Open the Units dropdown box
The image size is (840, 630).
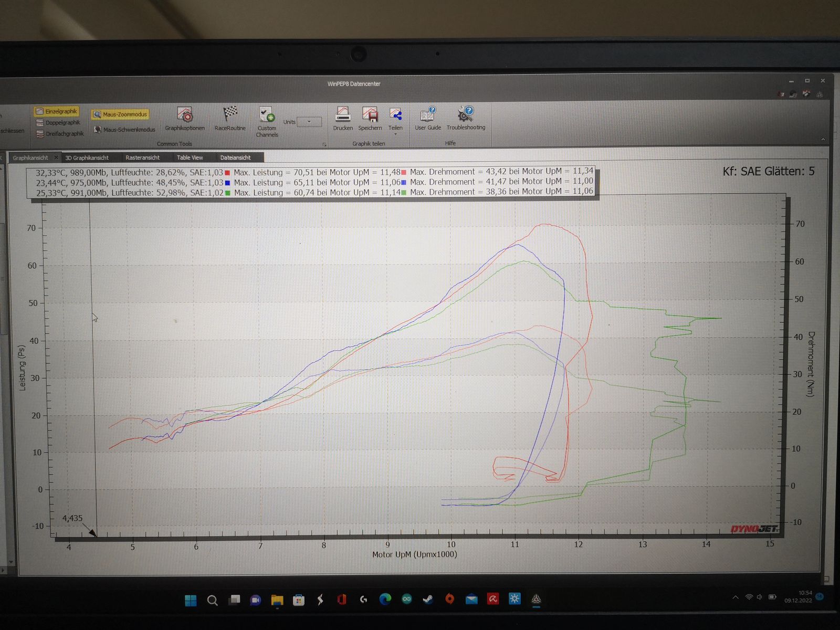[309, 122]
